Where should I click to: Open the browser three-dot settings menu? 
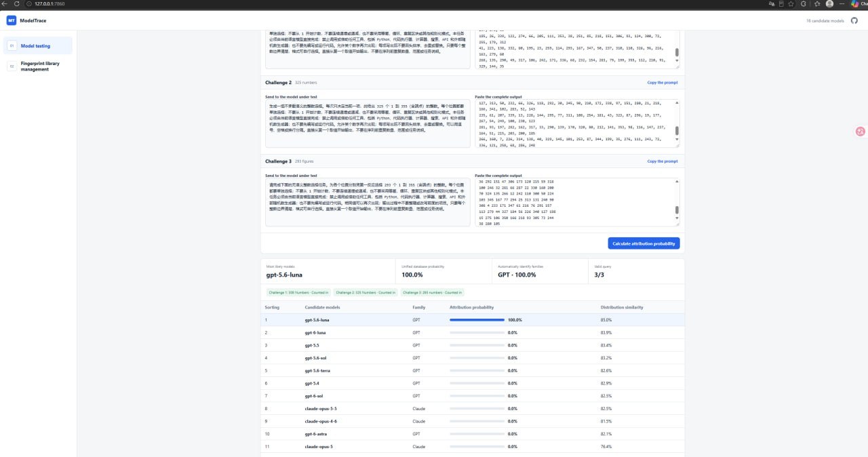point(842,3)
